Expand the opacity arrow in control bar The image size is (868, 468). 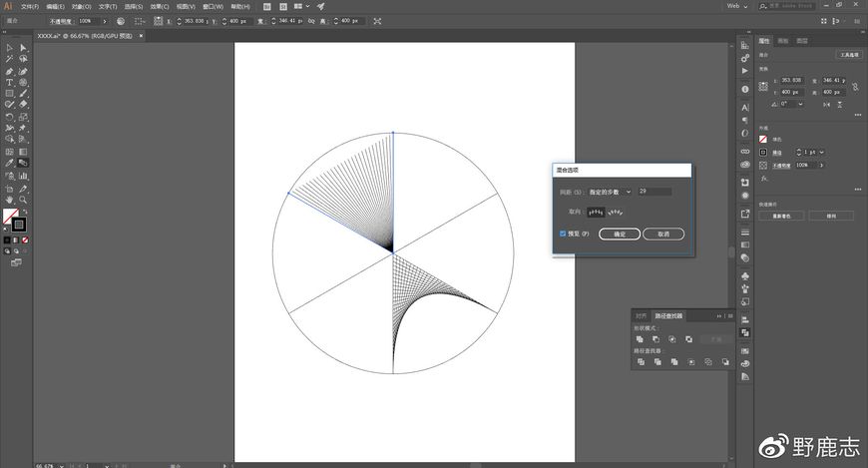pyautogui.click(x=105, y=21)
